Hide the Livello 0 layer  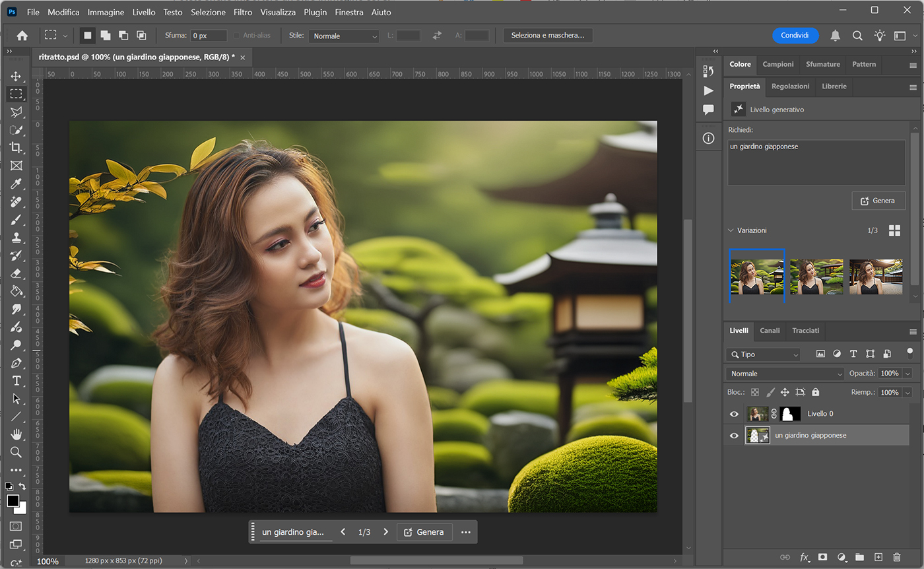(x=734, y=414)
